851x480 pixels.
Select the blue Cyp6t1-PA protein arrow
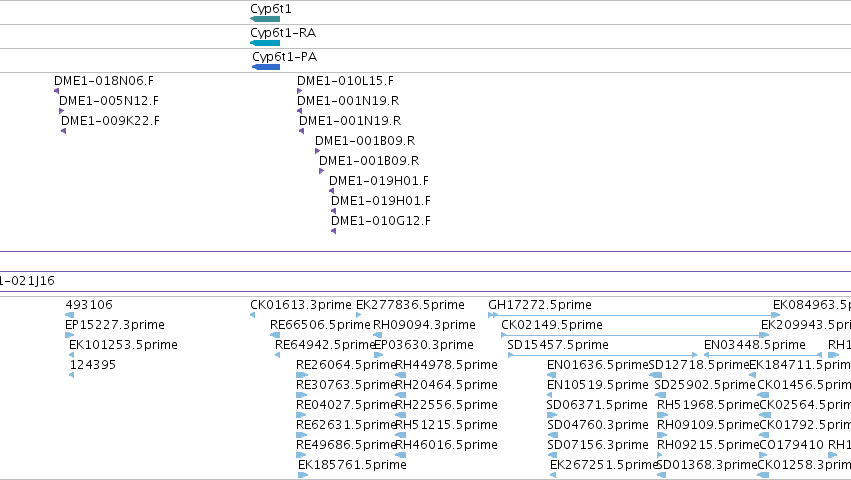pos(266,67)
